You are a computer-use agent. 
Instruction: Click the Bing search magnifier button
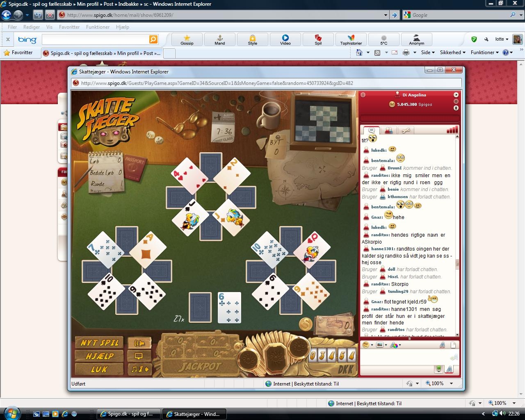153,39
